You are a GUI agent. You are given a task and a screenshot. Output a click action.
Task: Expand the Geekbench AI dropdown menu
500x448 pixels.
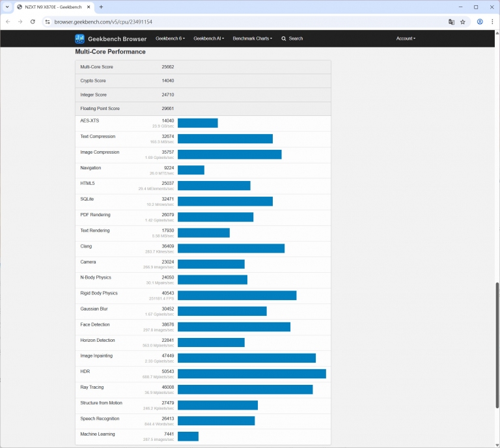(208, 38)
